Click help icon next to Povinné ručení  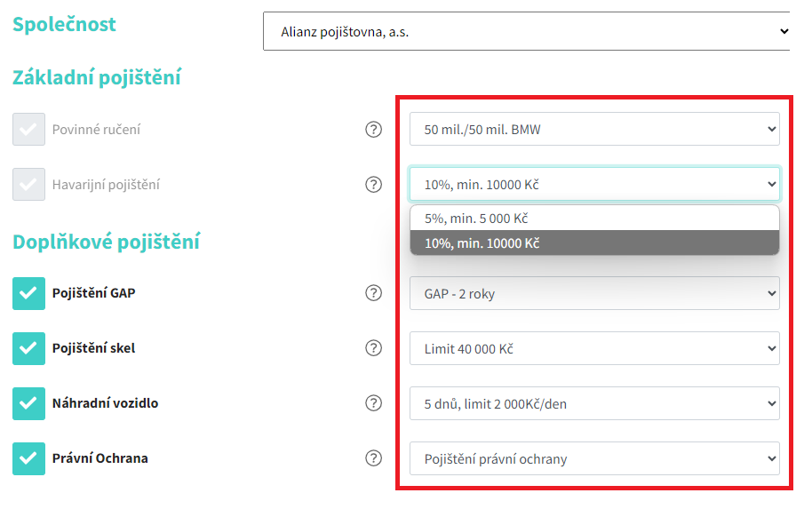pyautogui.click(x=373, y=130)
